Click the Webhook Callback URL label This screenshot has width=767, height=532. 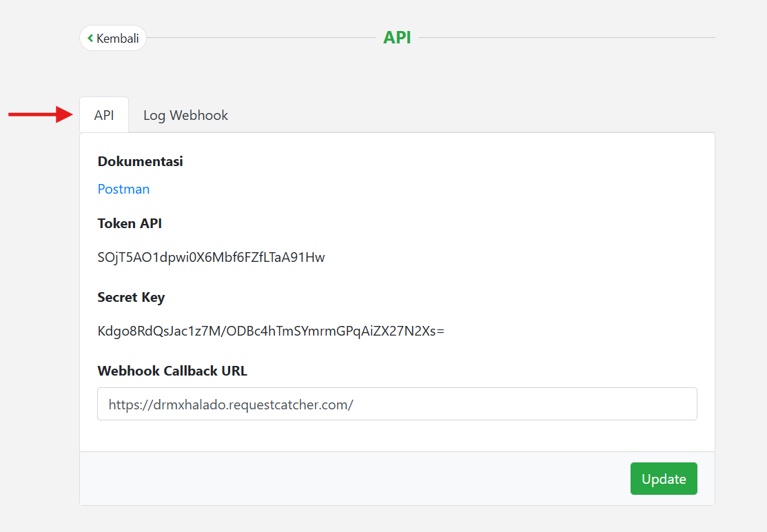(172, 371)
